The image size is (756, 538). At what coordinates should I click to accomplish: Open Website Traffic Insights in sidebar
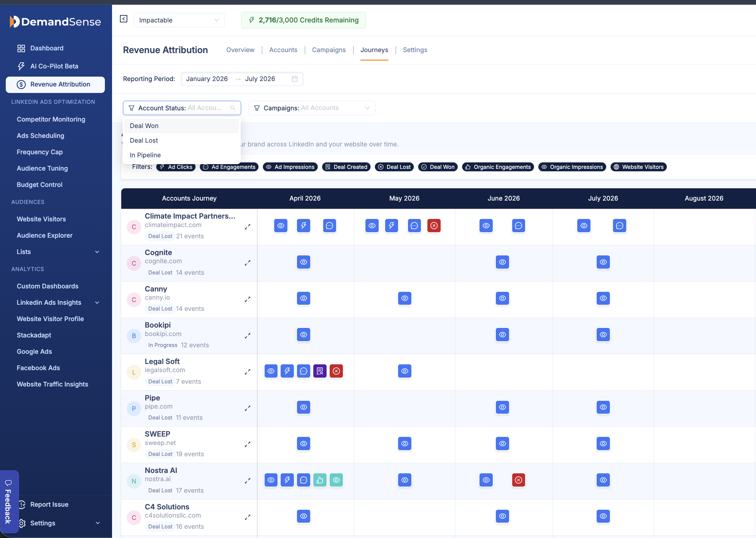52,384
